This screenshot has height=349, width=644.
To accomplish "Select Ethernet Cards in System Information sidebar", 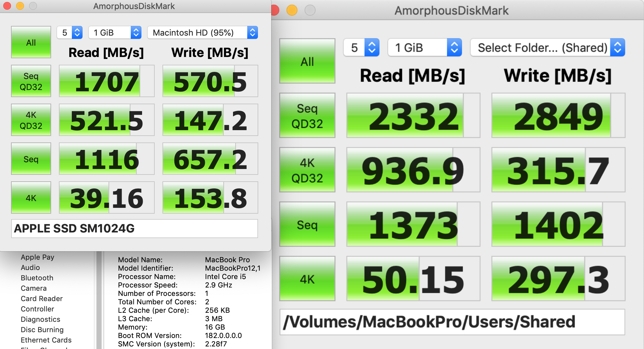I will (46, 340).
